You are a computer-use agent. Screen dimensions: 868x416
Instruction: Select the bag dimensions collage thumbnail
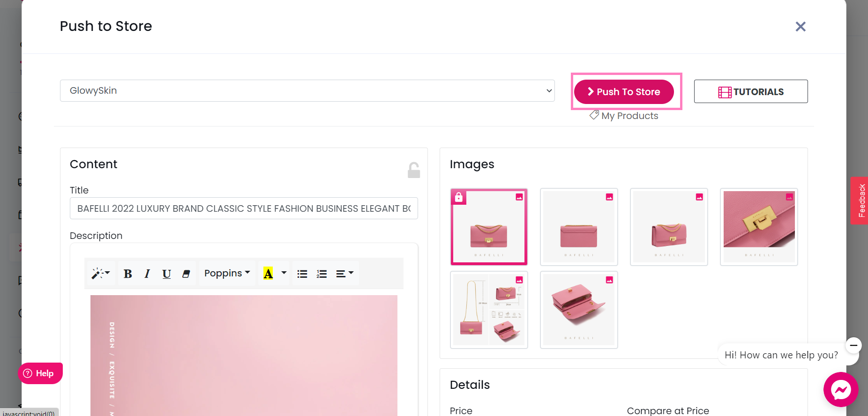[489, 310]
